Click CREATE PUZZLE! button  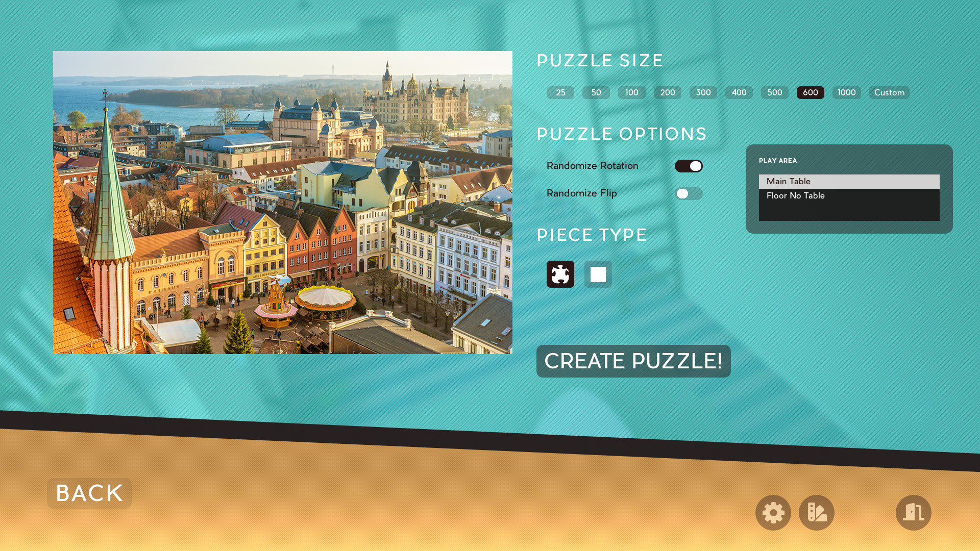pyautogui.click(x=633, y=360)
